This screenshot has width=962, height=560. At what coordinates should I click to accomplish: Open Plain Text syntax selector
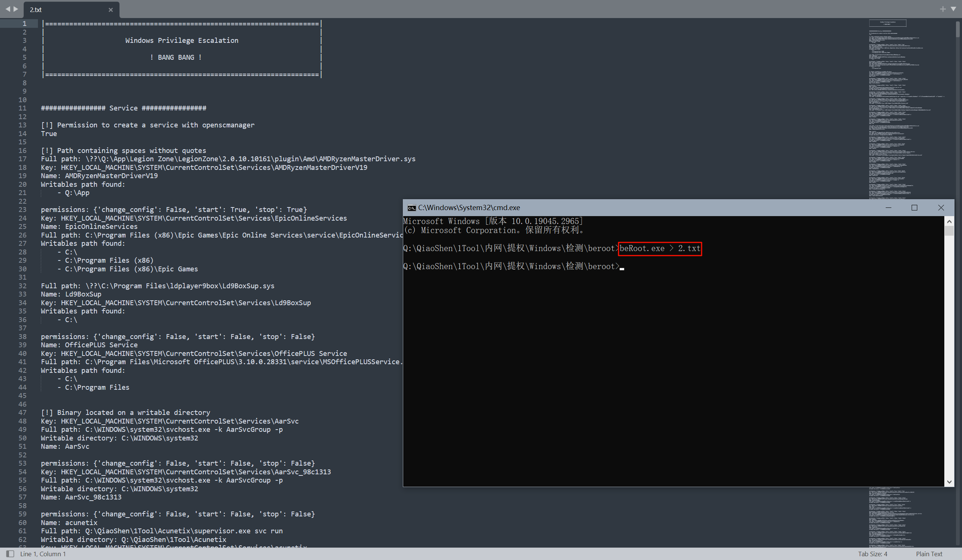(929, 554)
